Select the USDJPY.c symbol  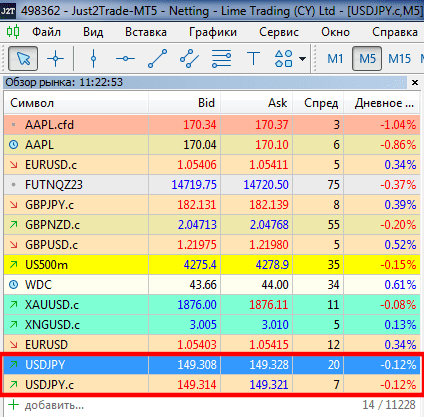click(x=49, y=385)
